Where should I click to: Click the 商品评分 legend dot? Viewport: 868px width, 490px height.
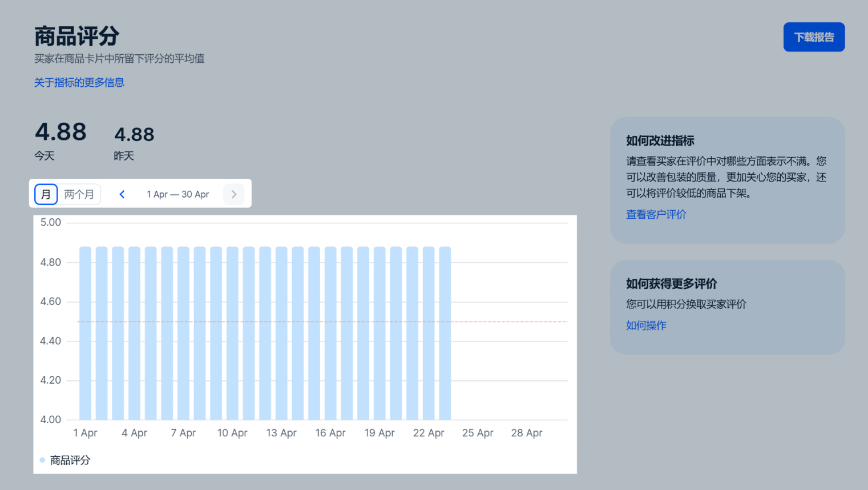[x=42, y=460]
